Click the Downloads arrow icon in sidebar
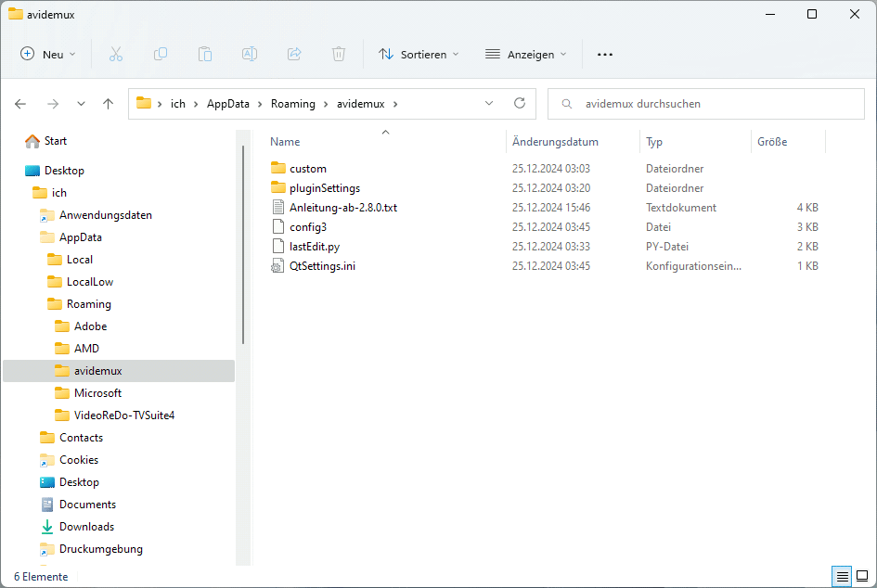 point(47,527)
